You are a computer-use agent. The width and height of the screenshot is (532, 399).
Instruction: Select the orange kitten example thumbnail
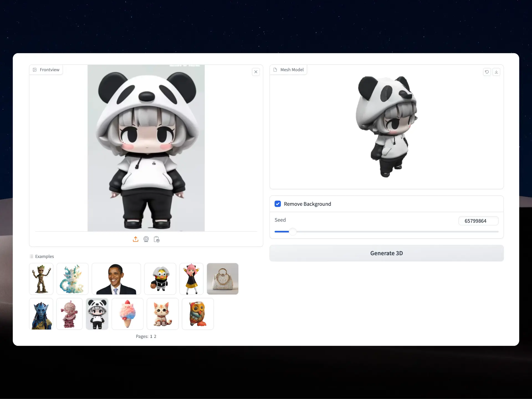click(x=162, y=314)
